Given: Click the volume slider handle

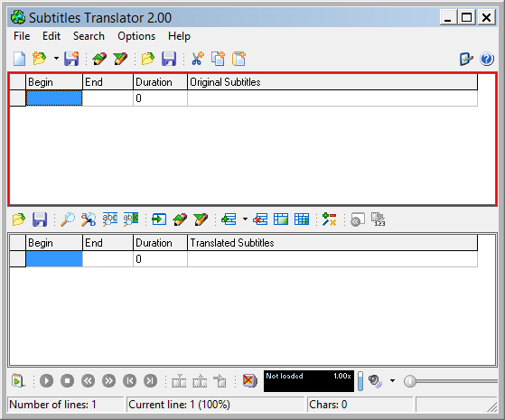Looking at the screenshot, I should pyautogui.click(x=409, y=381).
